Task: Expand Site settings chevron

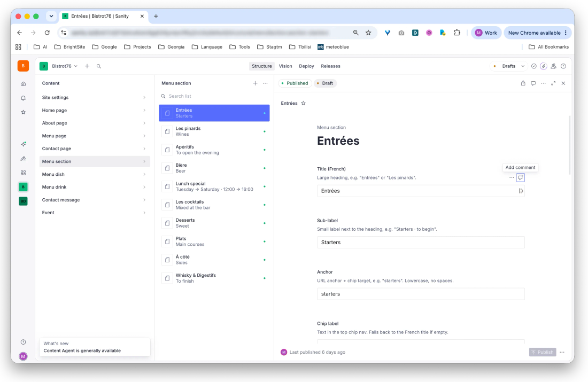Action: [144, 97]
